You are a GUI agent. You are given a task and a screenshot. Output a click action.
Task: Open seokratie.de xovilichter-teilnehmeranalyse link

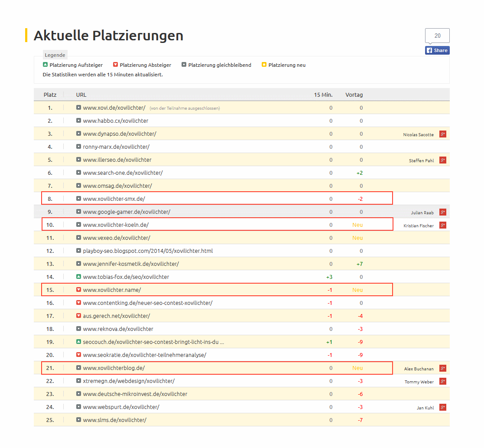tap(144, 355)
